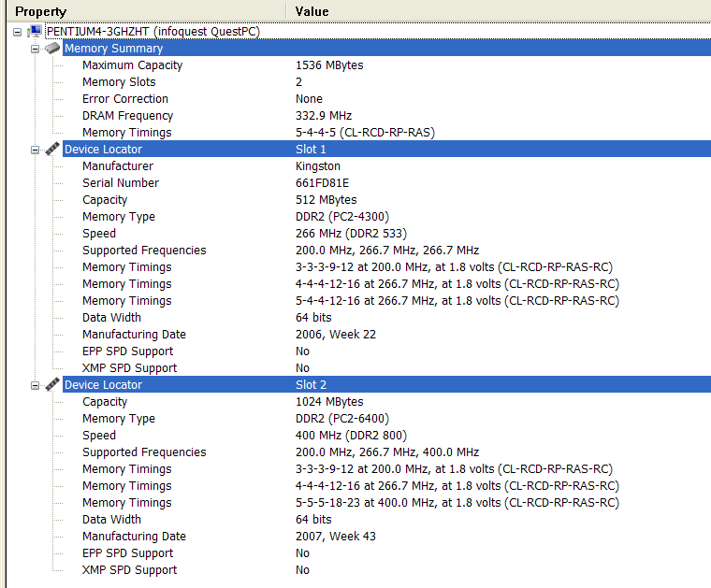The image size is (711, 588).
Task: Click the 1536 MBytes maximum capacity value
Action: [329, 65]
